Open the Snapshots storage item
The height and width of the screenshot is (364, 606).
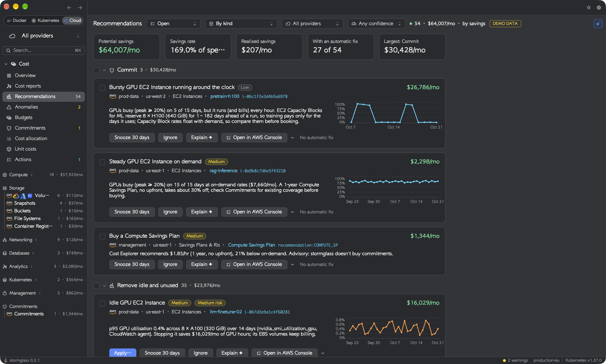(x=44, y=203)
